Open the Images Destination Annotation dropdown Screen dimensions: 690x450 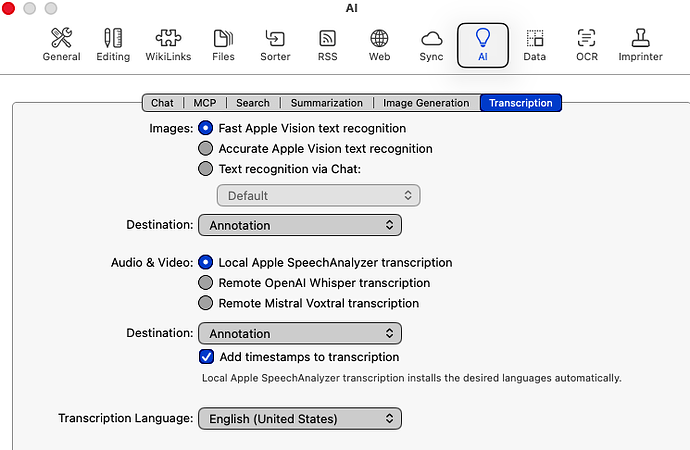[300, 225]
